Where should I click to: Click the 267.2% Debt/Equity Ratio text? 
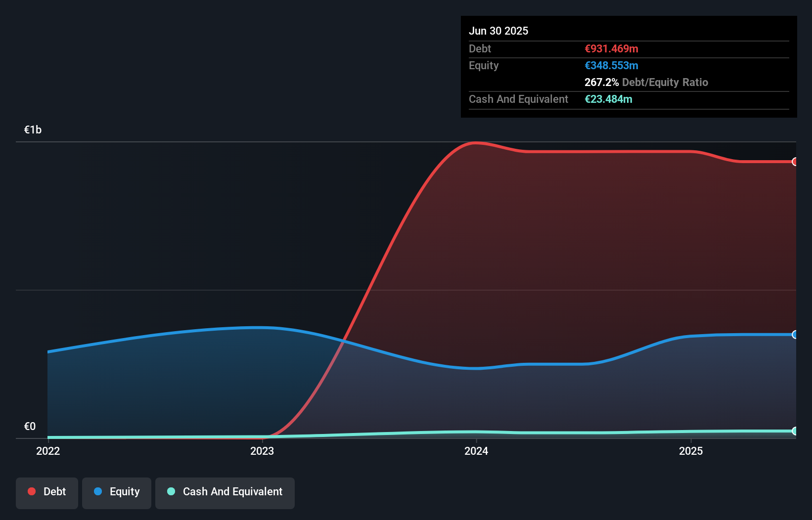click(646, 82)
